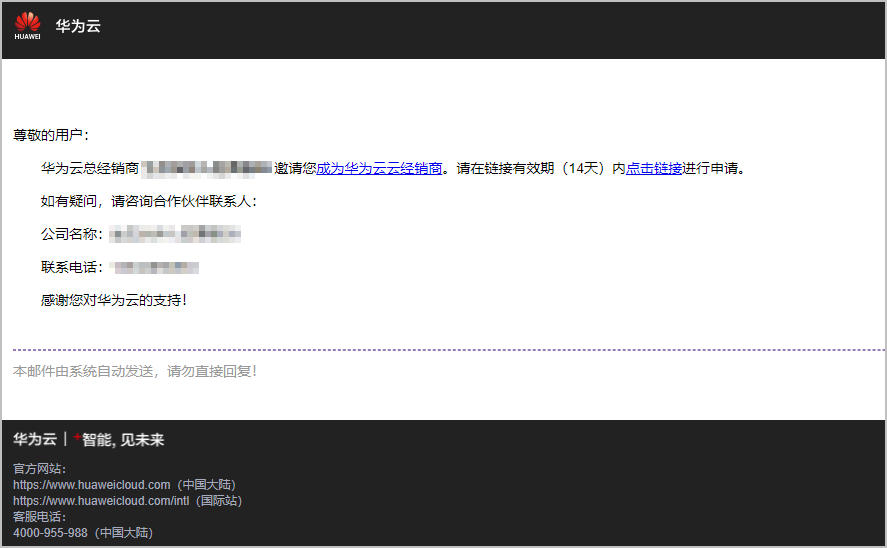
Task: Click the 客服电话 footer label
Action: 40,516
